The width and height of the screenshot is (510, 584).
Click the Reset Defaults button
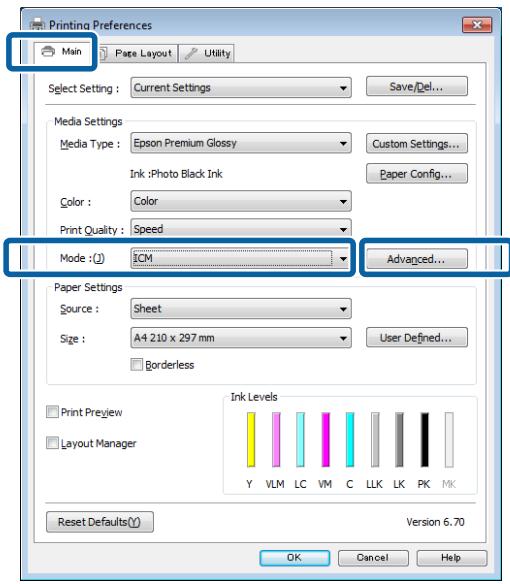point(99,522)
